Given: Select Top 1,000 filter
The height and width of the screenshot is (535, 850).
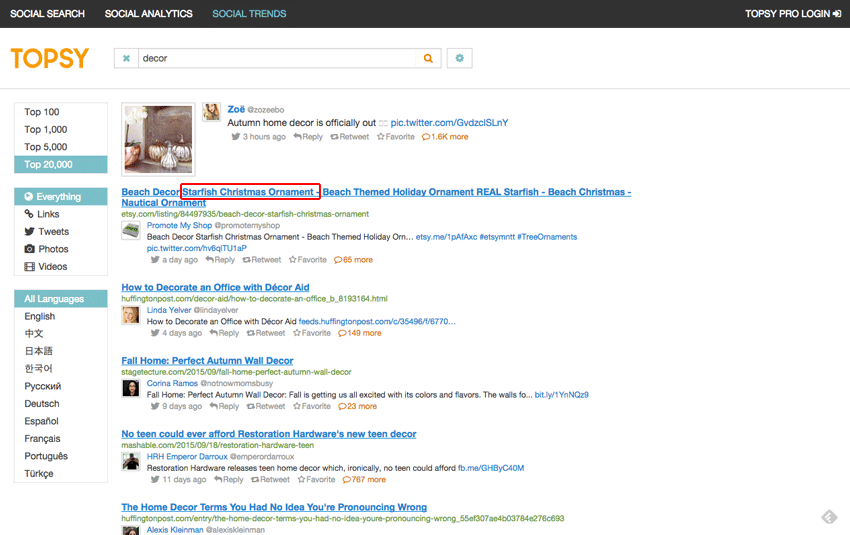Looking at the screenshot, I should coord(61,129).
